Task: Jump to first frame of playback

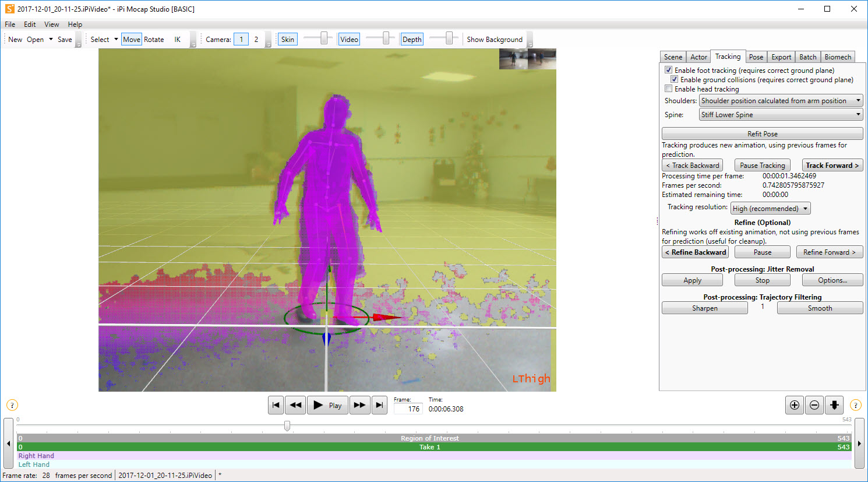Action: (276, 405)
